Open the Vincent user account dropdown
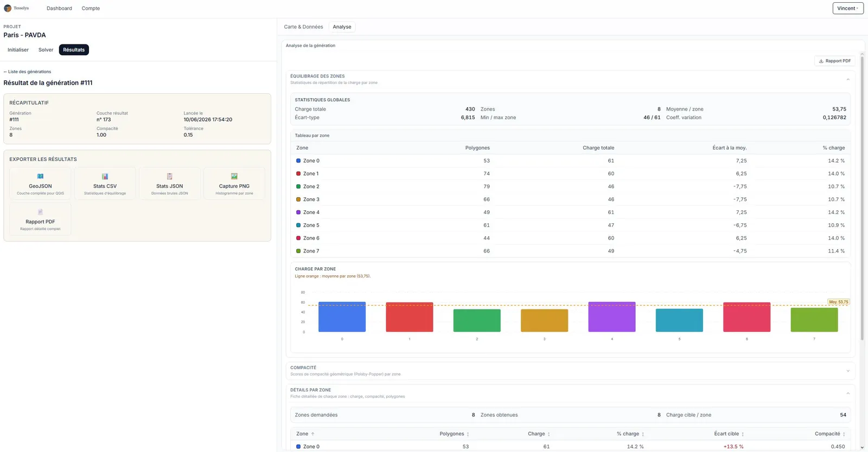The image size is (868, 452). pyautogui.click(x=848, y=8)
